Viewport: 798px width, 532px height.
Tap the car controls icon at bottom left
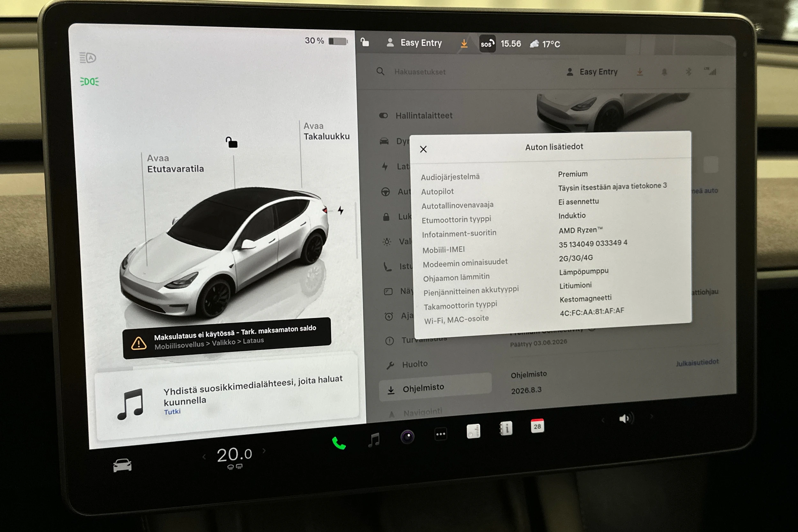[x=123, y=466]
